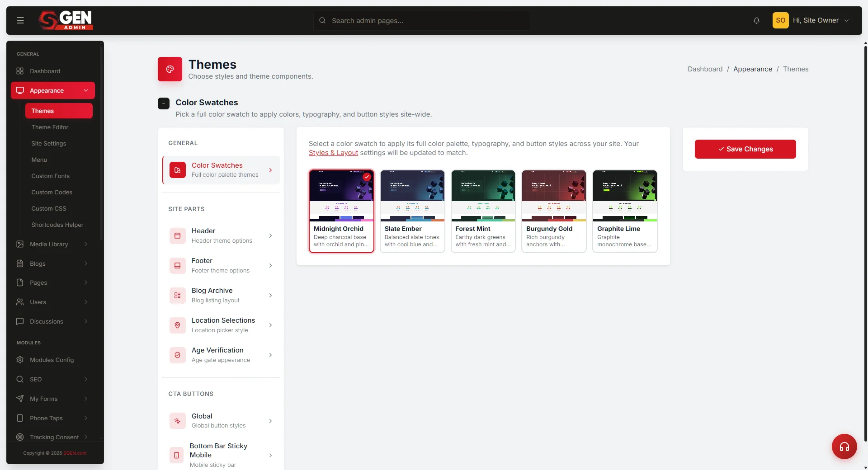Choose the Forest Mint color swatch
The image size is (868, 470).
[483, 211]
